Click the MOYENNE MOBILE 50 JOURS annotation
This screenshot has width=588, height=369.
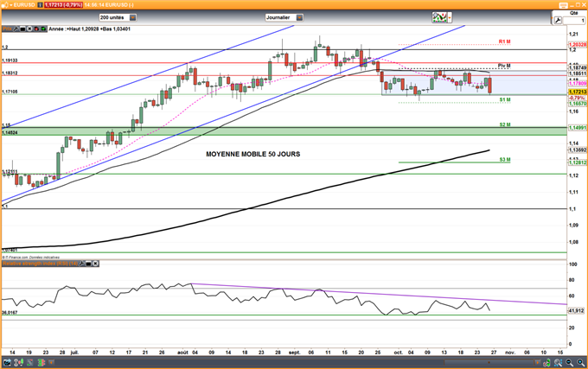[253, 154]
